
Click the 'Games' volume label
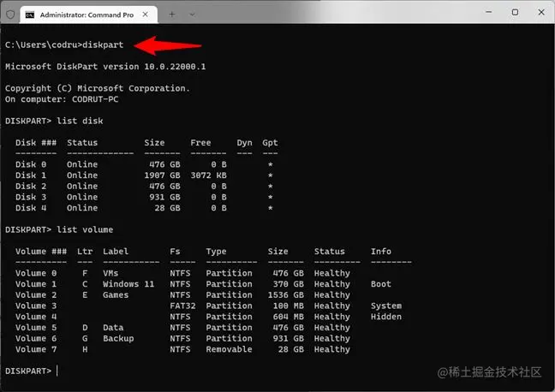[116, 295]
